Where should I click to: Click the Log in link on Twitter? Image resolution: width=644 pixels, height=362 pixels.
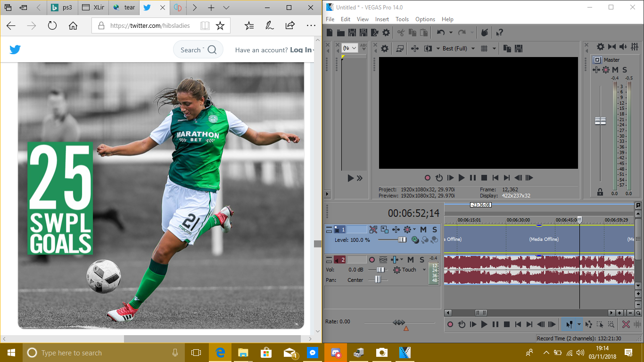point(301,50)
